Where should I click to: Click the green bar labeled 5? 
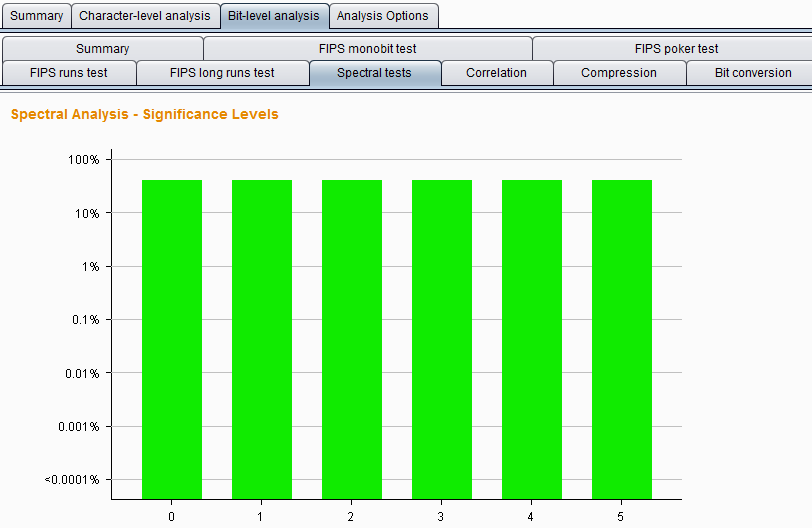click(622, 339)
